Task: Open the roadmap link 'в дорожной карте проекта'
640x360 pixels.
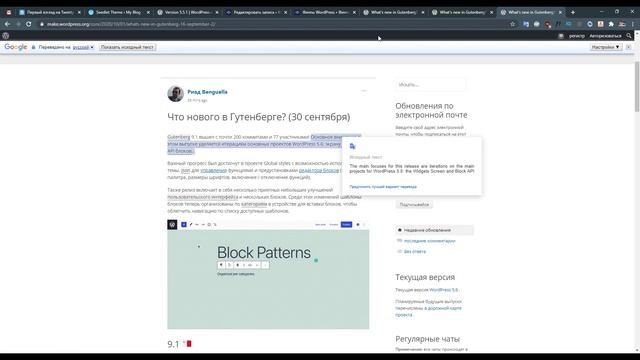Action: (428, 311)
